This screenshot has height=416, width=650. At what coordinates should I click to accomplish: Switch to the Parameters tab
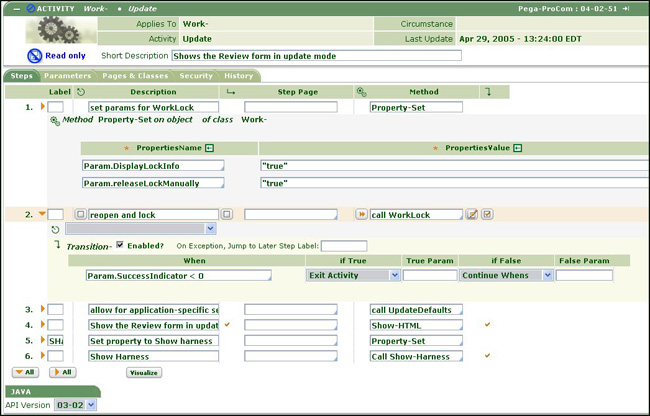point(67,76)
